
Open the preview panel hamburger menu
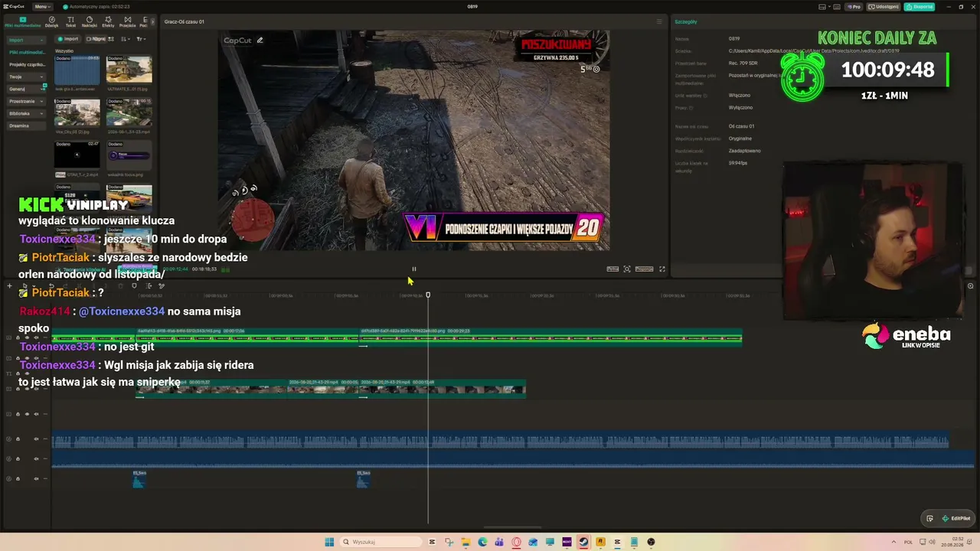tap(659, 21)
